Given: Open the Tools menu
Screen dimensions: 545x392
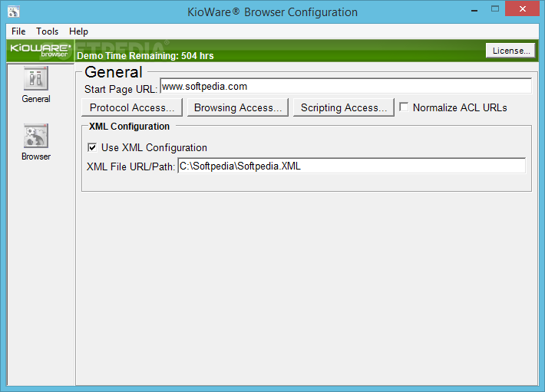Looking at the screenshot, I should (48, 31).
